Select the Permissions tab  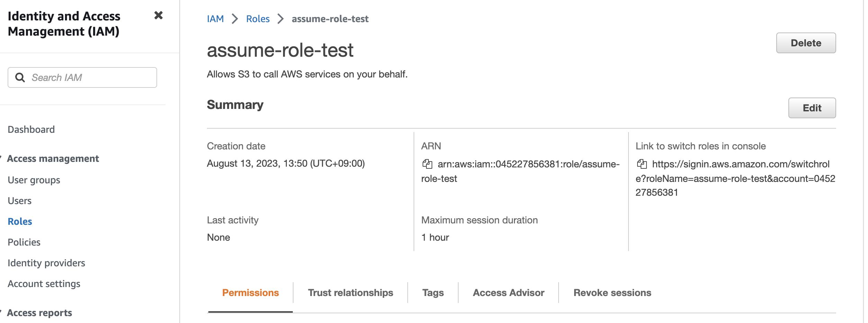(250, 293)
